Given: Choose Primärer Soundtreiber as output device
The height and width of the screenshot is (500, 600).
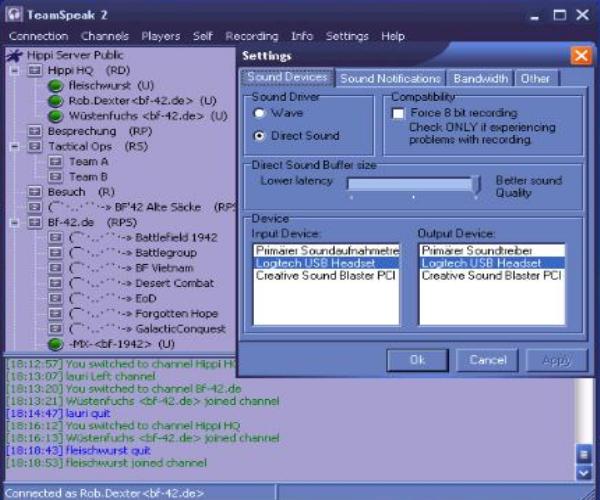Looking at the screenshot, I should (x=492, y=251).
